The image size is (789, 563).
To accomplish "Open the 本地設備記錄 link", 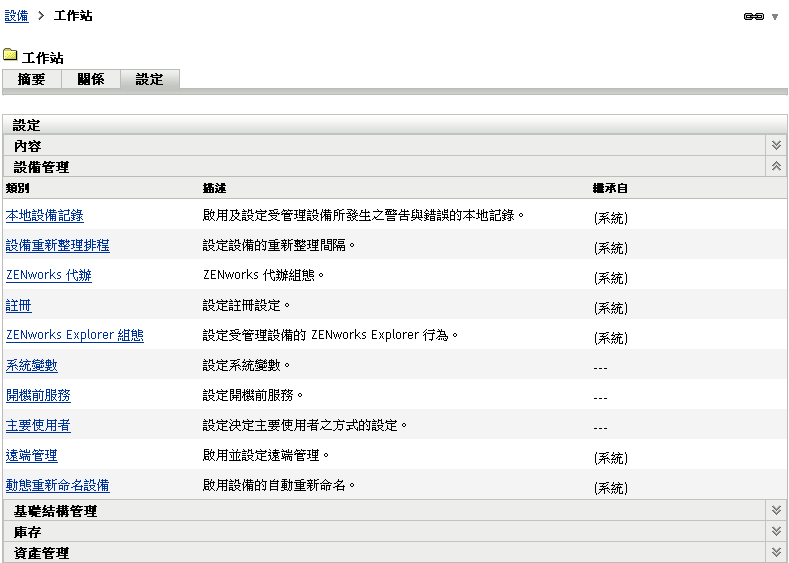I will click(x=45, y=215).
